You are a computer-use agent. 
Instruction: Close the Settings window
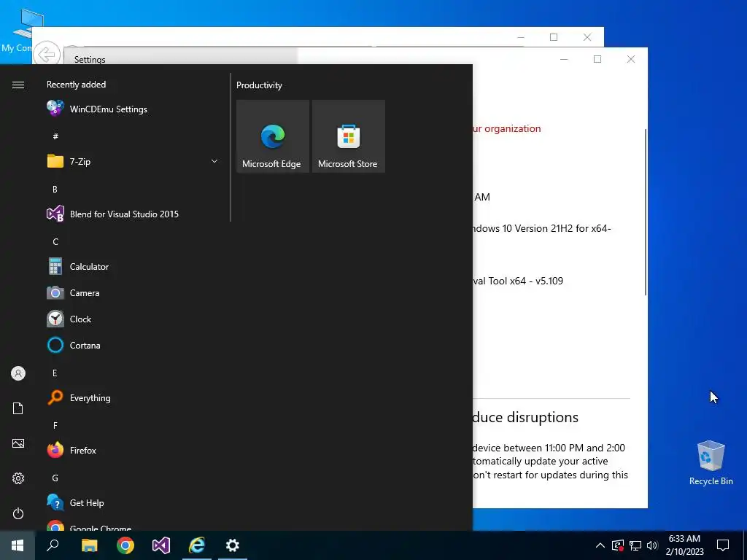click(x=631, y=59)
